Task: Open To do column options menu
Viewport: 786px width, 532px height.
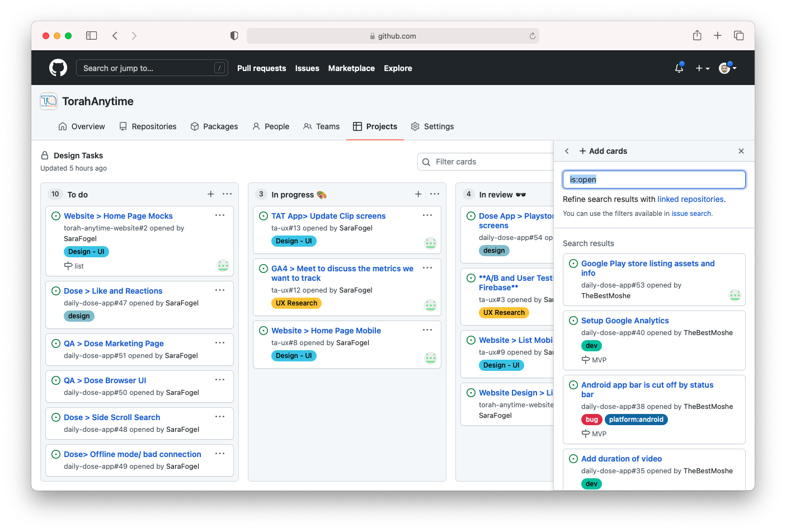Action: coord(227,194)
